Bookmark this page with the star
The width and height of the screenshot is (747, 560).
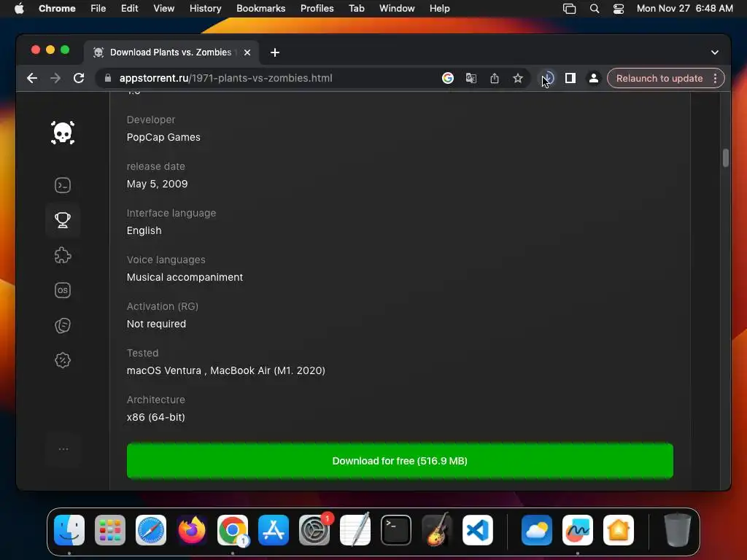pos(518,78)
